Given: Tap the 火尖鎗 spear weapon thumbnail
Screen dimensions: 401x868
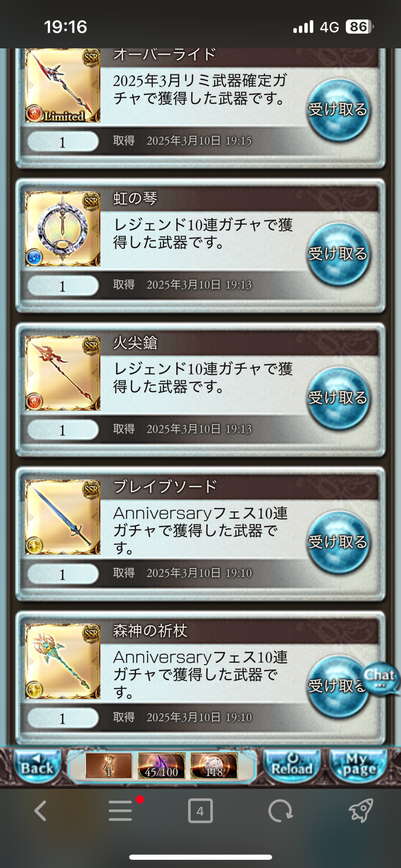Looking at the screenshot, I should point(63,373).
